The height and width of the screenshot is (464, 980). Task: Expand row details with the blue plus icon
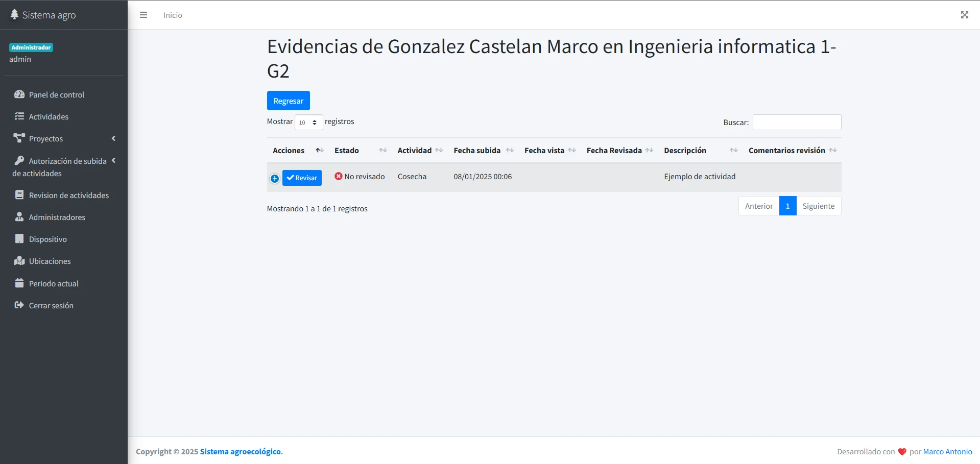(275, 178)
